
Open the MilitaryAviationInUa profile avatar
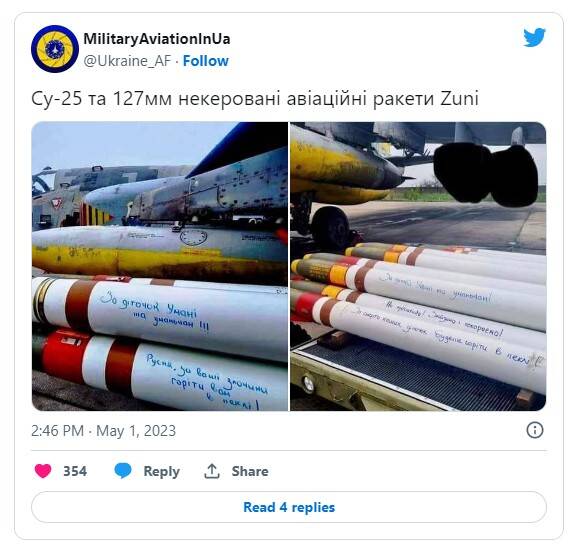pyautogui.click(x=55, y=49)
